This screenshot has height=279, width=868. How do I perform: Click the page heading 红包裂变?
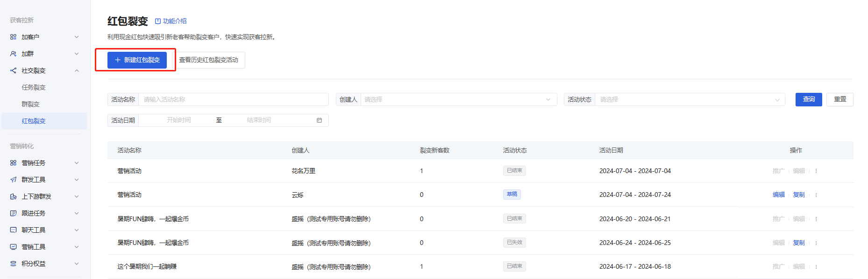128,21
